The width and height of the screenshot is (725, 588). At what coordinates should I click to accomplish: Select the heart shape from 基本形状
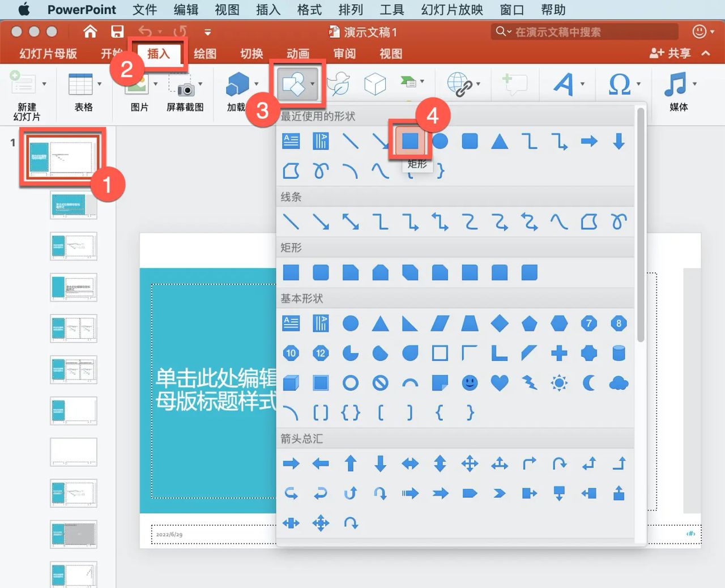(500, 383)
